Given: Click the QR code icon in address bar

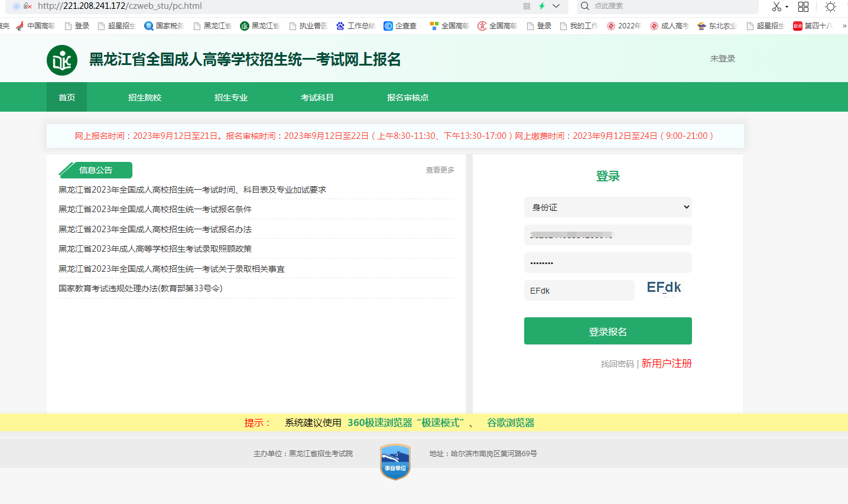Looking at the screenshot, I should pyautogui.click(x=527, y=6).
